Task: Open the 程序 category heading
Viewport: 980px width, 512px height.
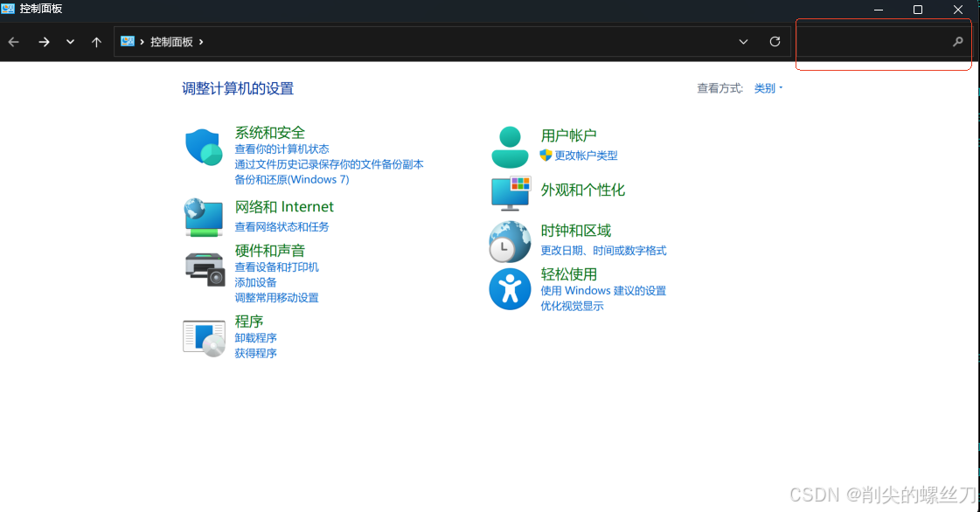Action: 249,321
